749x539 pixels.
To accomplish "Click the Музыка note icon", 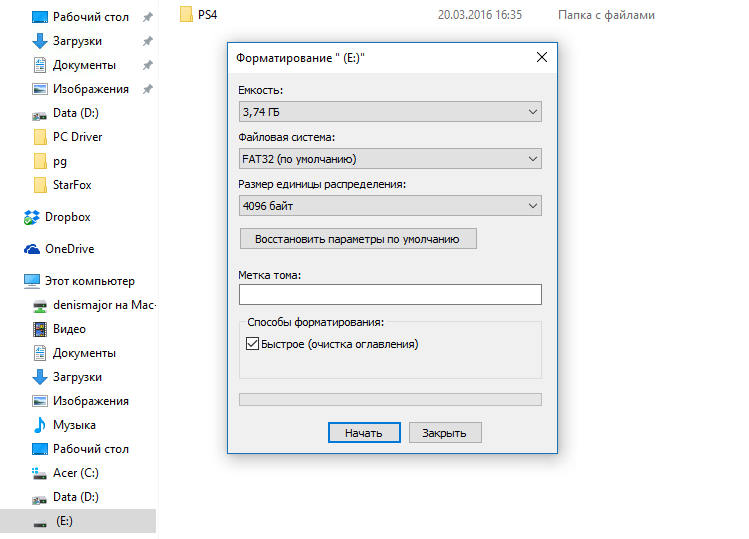I will (40, 425).
